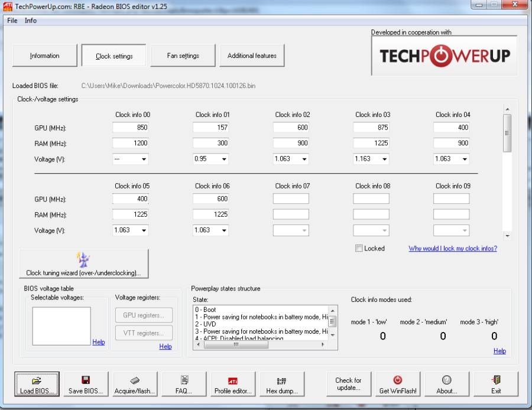Click the Hex dump icon
Viewport: 532px width, 410px height.
coord(281,381)
